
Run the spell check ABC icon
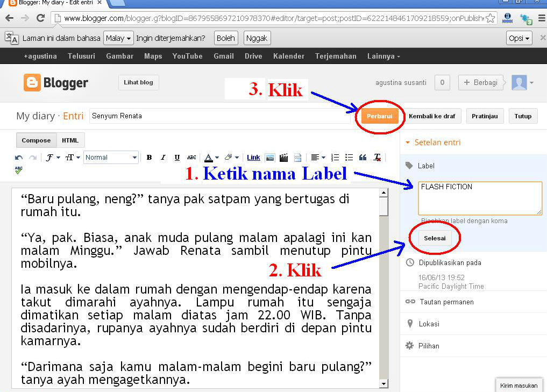pyautogui.click(x=19, y=170)
